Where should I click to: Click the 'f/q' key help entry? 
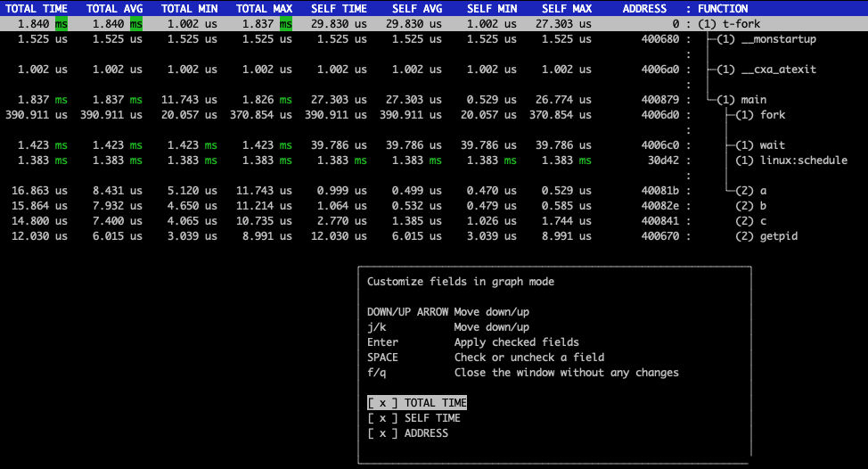tap(376, 372)
